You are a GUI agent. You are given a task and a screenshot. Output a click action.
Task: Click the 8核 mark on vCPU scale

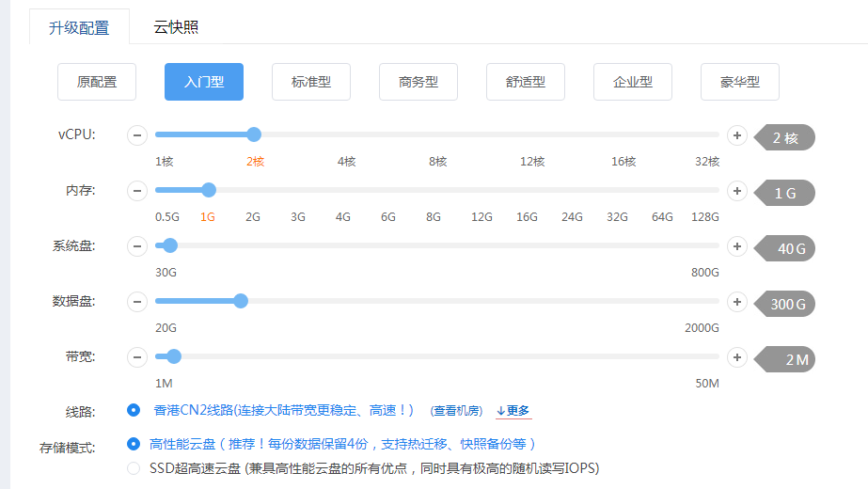[437, 162]
